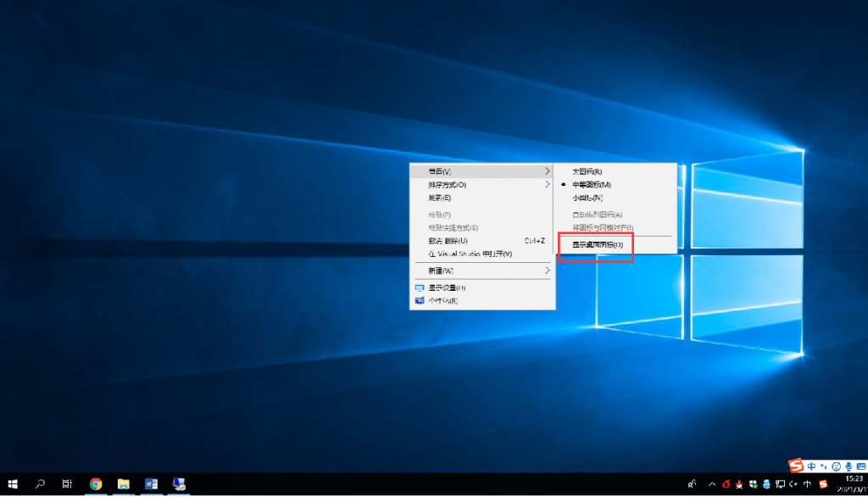The width and height of the screenshot is (868, 497).
Task: Select 小图标 (small icons) view option
Action: tap(587, 198)
